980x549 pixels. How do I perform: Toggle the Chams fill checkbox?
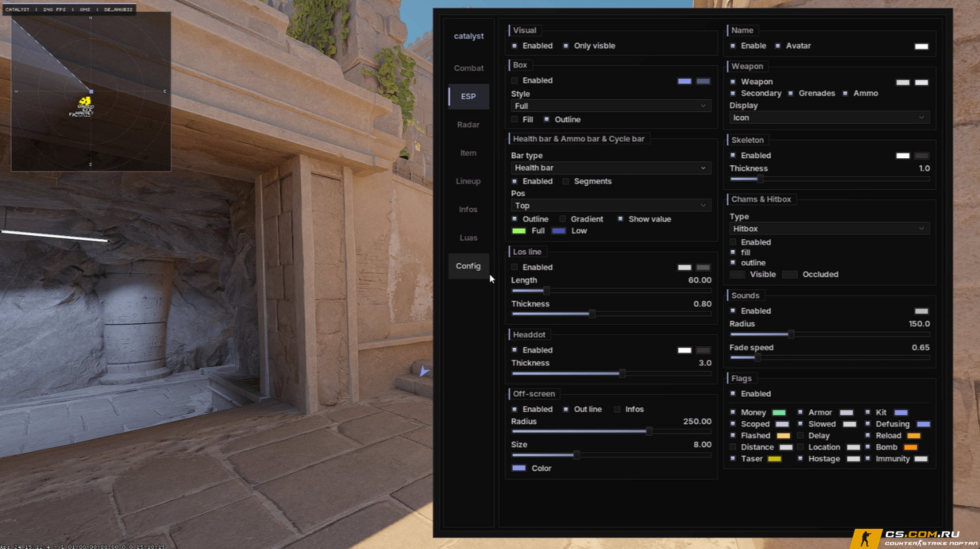point(733,252)
